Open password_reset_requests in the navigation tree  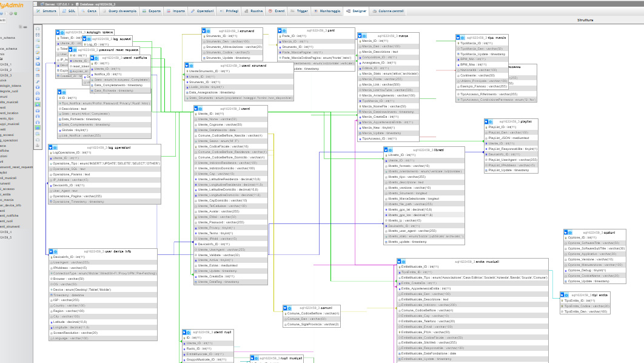16,168
